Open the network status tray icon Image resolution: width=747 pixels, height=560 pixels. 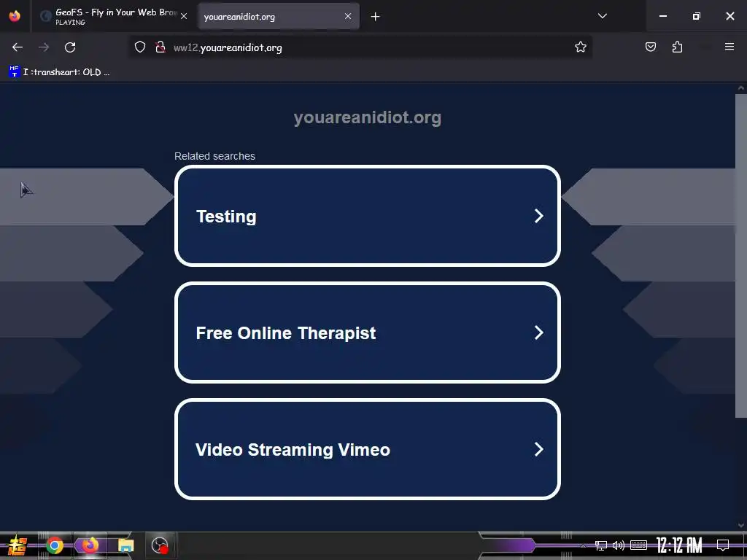point(601,545)
